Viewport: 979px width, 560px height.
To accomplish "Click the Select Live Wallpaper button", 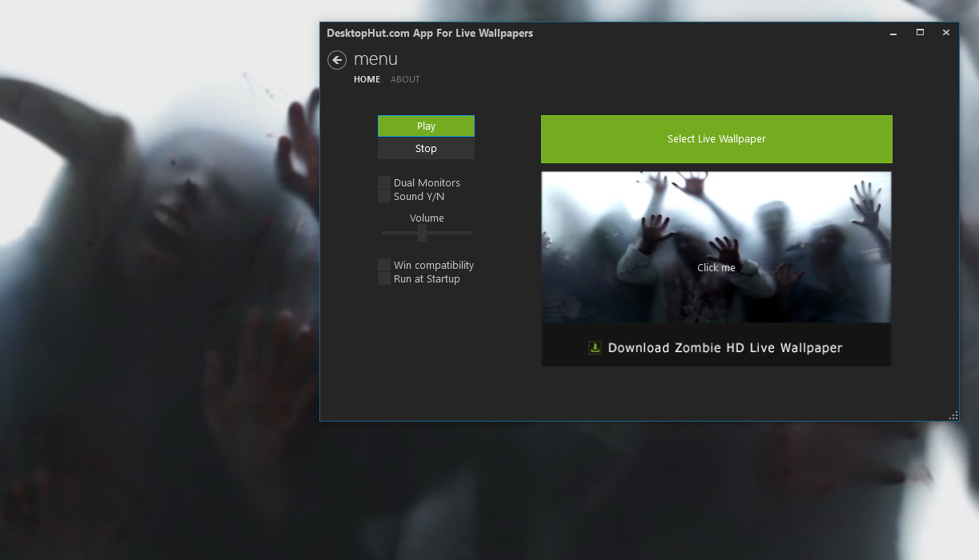I will coord(716,139).
